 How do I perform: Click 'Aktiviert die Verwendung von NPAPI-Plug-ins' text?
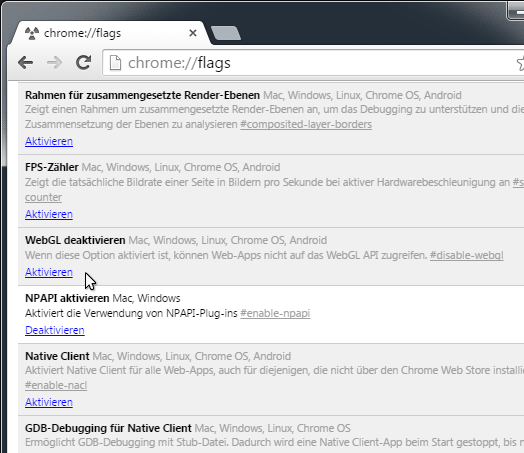(131, 313)
